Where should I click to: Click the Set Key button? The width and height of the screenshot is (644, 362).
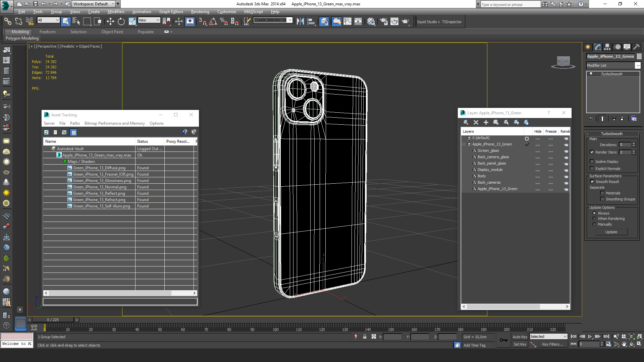coord(520,344)
